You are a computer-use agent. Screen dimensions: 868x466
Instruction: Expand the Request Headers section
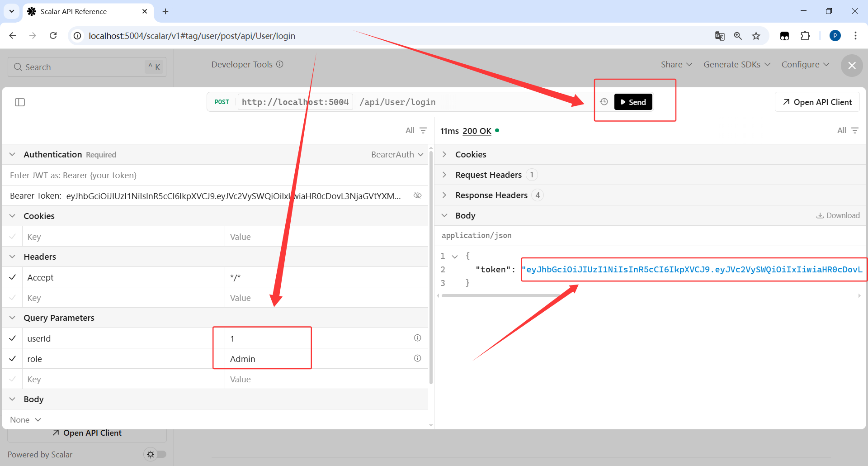444,175
